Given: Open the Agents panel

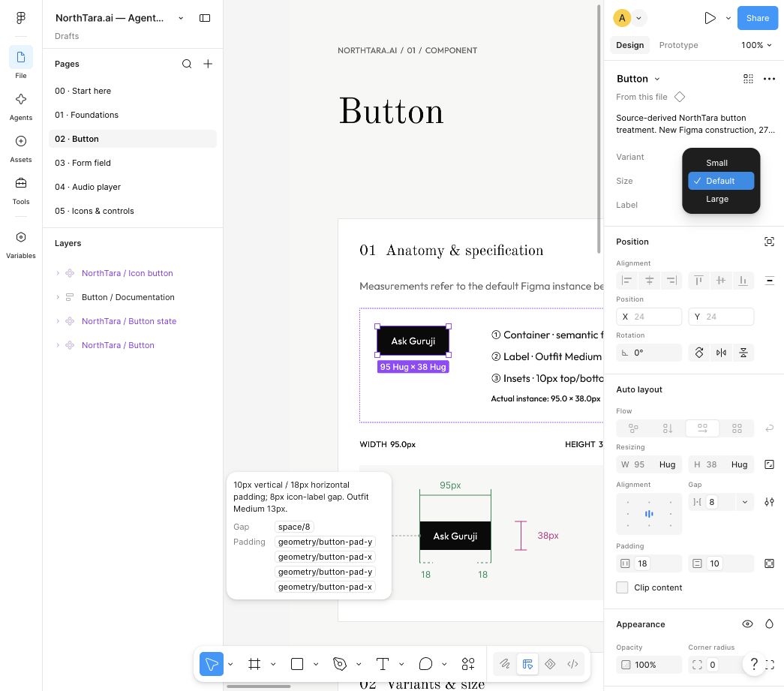Looking at the screenshot, I should [20, 106].
